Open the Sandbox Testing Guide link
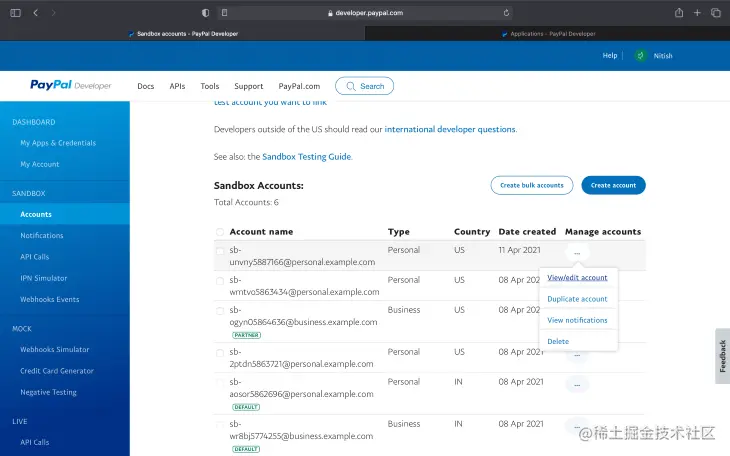 coord(306,157)
